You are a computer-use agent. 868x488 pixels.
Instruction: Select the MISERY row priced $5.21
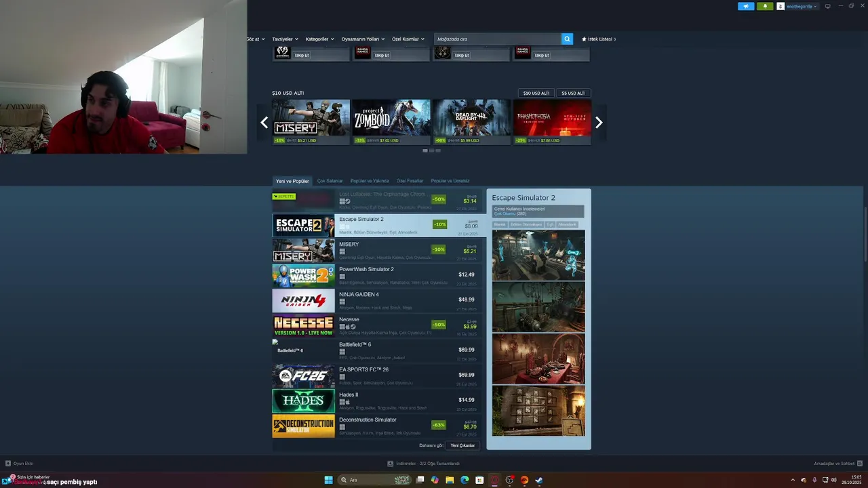(x=378, y=251)
